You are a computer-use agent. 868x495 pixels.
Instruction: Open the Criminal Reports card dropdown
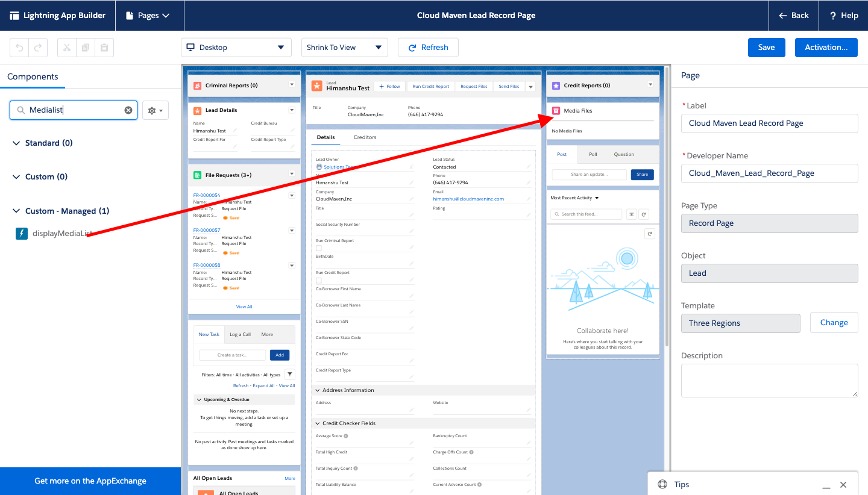(x=292, y=85)
